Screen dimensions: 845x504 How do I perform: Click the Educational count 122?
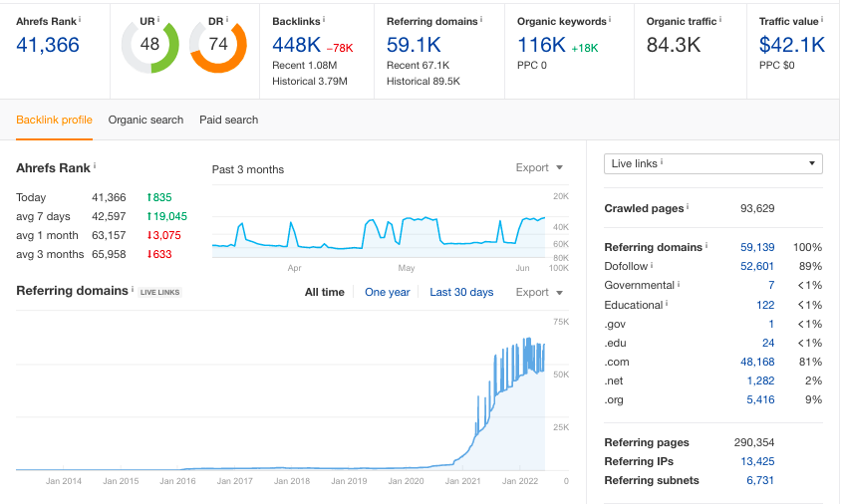[x=765, y=305]
